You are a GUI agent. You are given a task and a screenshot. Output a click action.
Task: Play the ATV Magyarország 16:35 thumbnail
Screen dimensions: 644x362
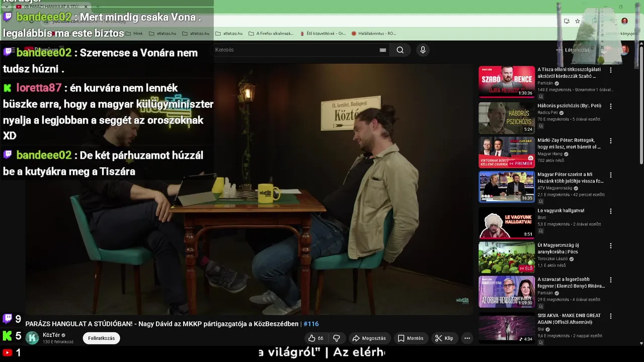pos(507,187)
